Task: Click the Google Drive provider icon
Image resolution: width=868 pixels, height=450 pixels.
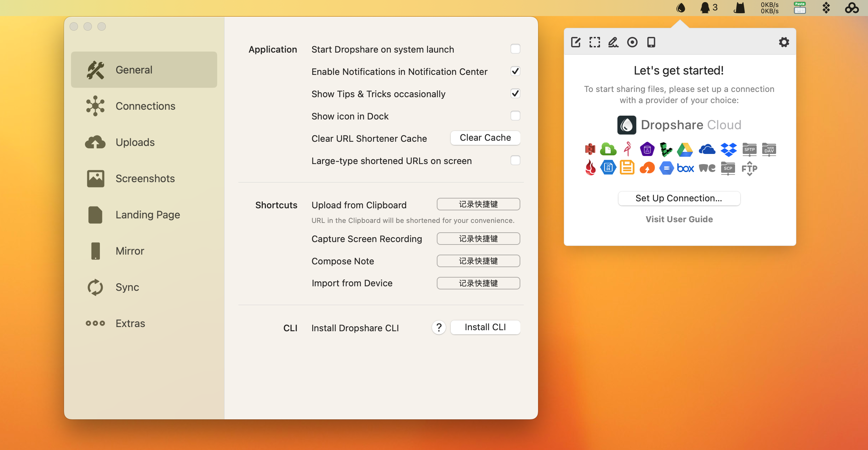Action: (685, 150)
